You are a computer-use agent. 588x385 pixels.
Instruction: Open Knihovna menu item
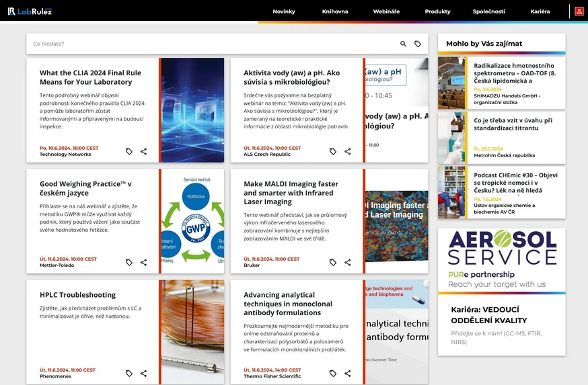tap(335, 11)
